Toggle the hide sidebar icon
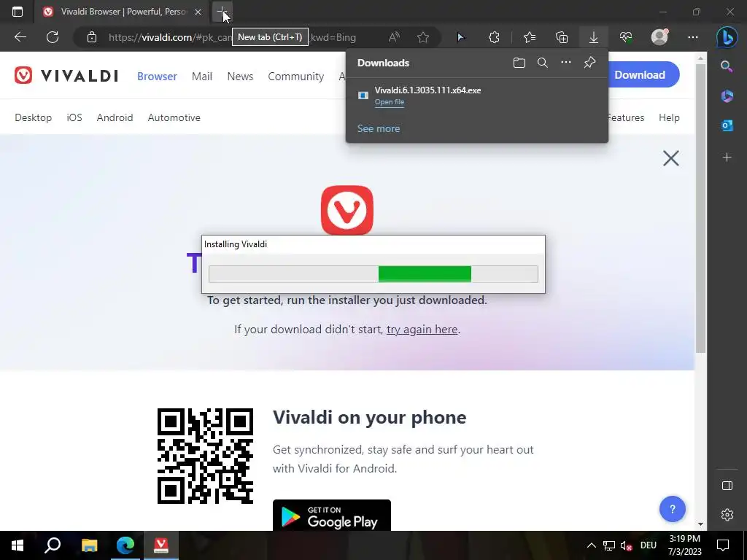Screen dimensions: 747x560 pos(727,486)
